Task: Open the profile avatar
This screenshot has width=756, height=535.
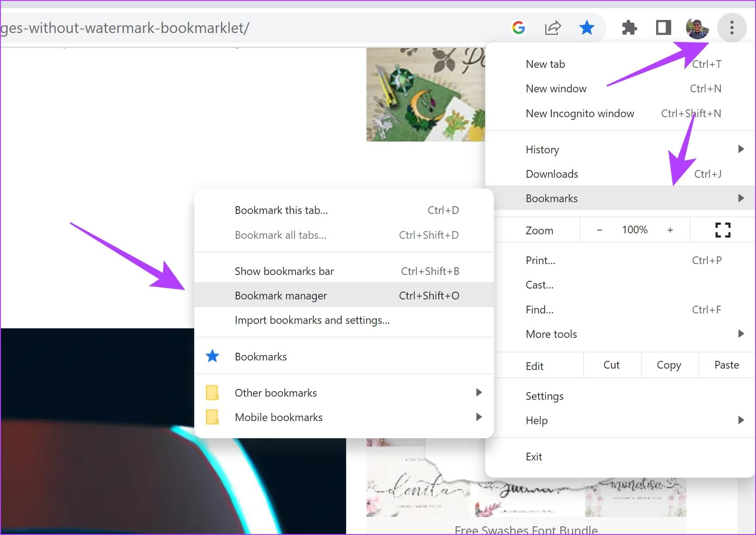Action: coord(697,28)
